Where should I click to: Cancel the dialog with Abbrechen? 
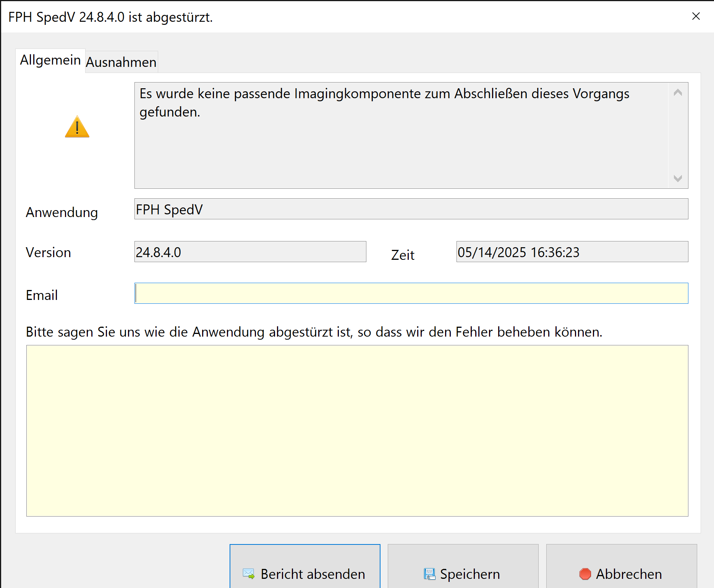(x=622, y=567)
